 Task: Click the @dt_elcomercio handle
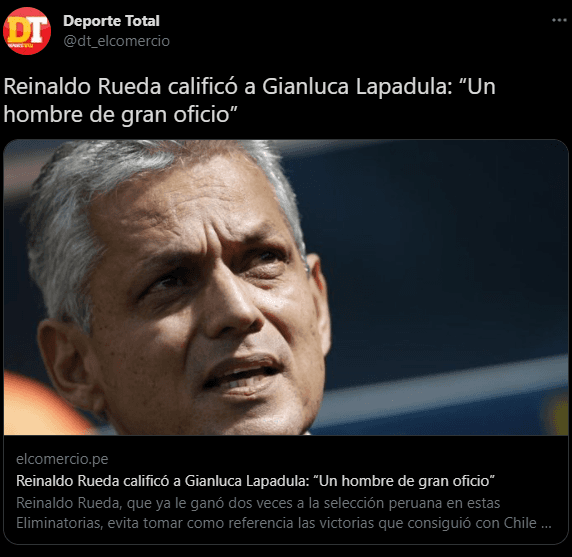[x=116, y=41]
